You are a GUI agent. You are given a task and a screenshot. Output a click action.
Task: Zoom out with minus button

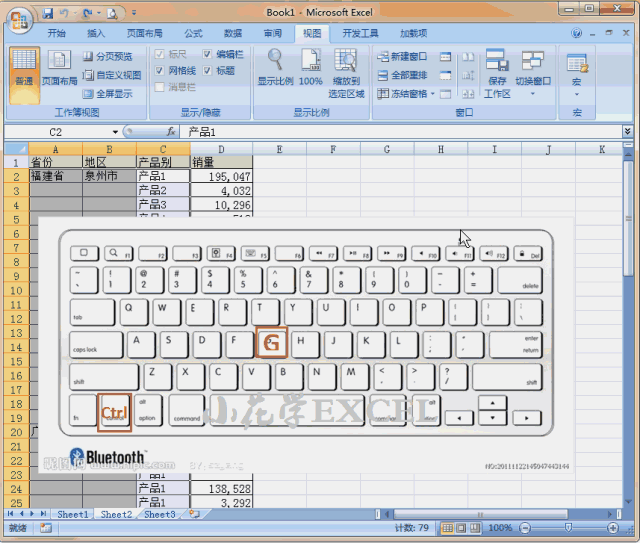point(525,528)
